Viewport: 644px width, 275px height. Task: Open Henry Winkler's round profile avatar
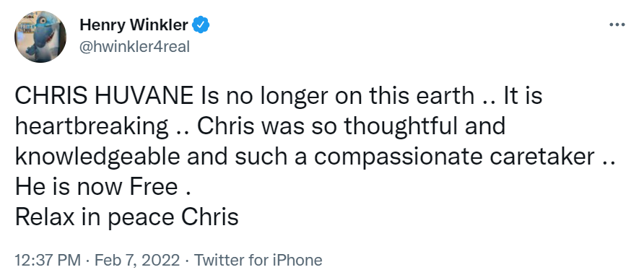(x=40, y=37)
